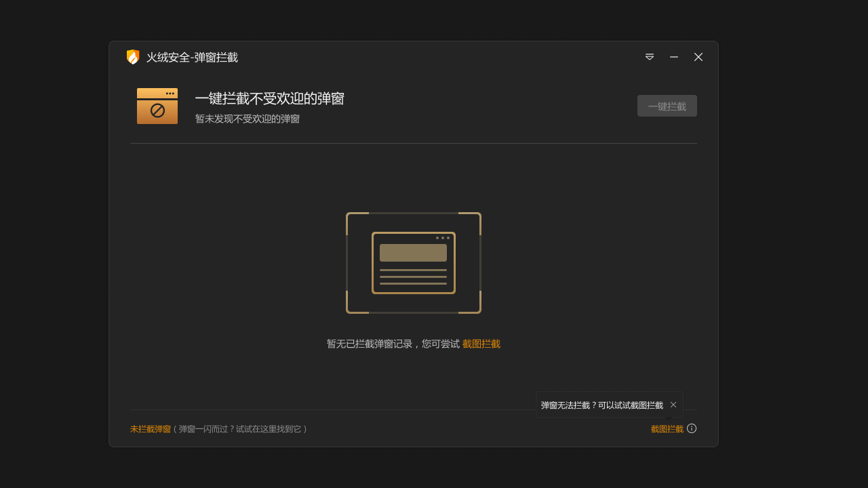Switch to the 未拦截弹窗 view
Viewport: 868px width, 488px height.
(149, 428)
